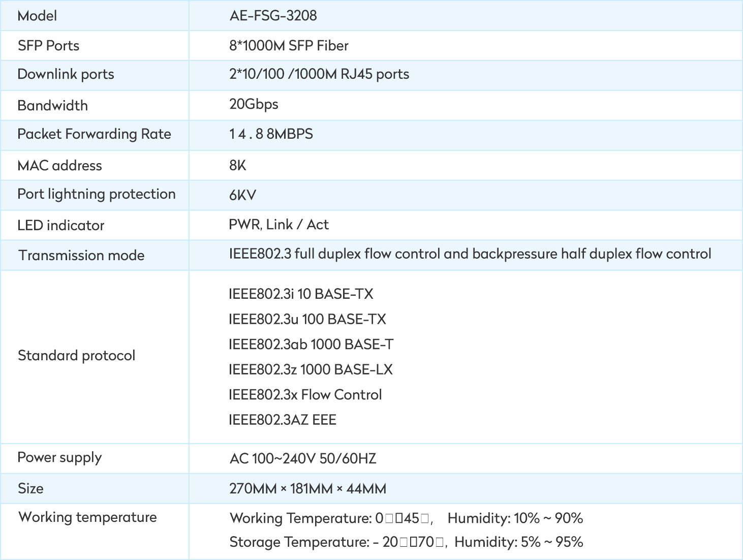Select the AE-FSG-3208 model value

pos(273,16)
